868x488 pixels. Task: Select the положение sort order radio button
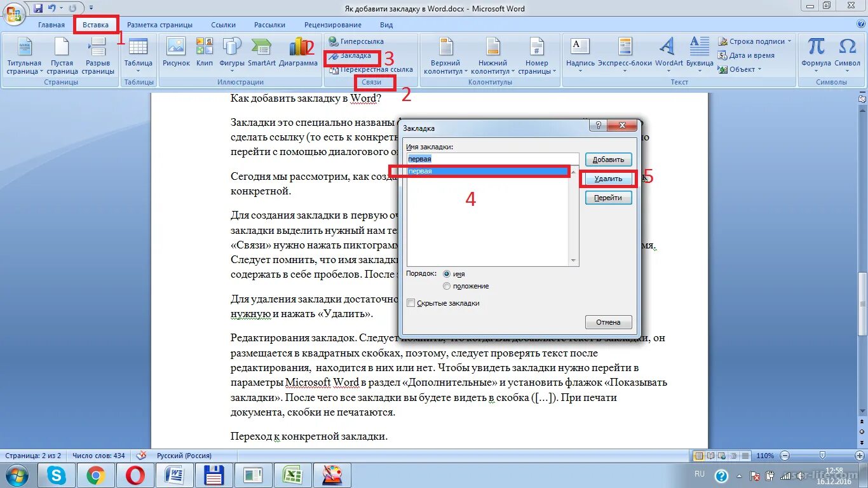447,286
